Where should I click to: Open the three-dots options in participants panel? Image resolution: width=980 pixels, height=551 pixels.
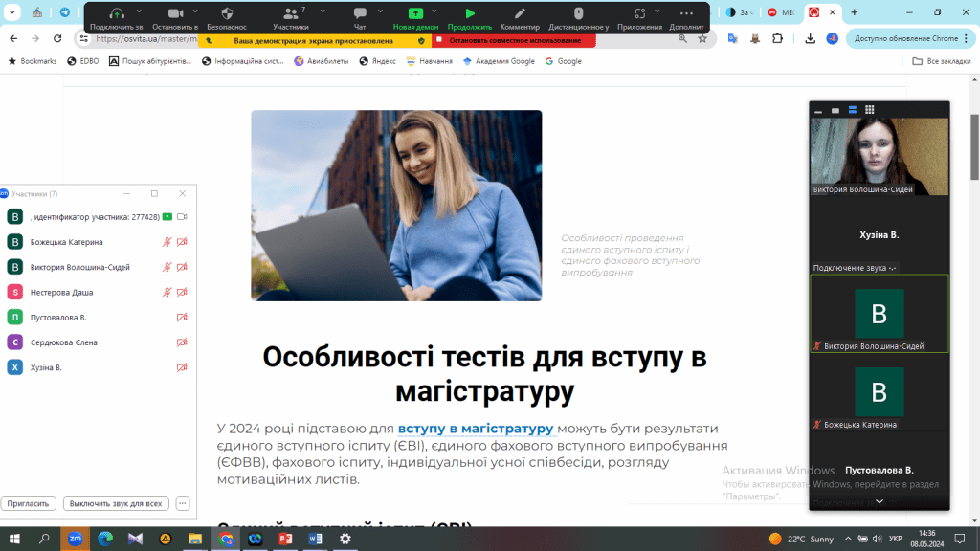183,503
